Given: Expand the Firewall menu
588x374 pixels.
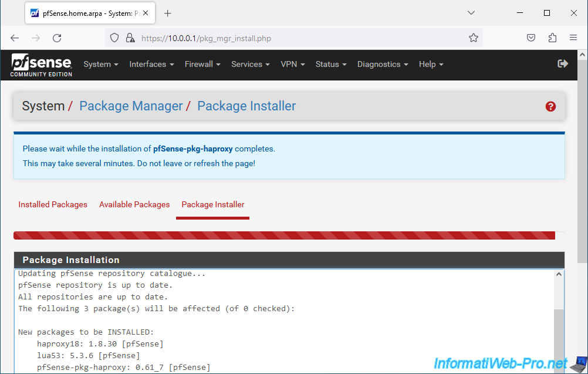Looking at the screenshot, I should [202, 64].
